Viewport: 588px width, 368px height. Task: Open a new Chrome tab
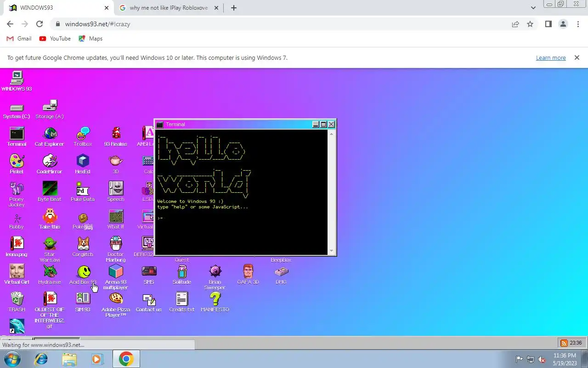(234, 8)
